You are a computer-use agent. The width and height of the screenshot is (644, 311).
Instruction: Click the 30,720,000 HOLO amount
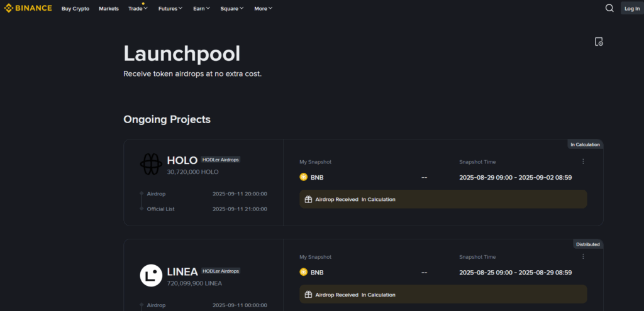click(x=192, y=172)
